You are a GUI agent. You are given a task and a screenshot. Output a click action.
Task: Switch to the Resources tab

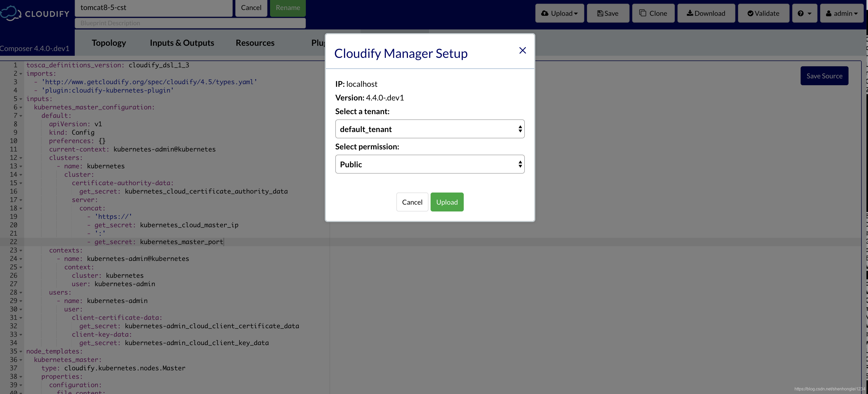[x=255, y=43]
